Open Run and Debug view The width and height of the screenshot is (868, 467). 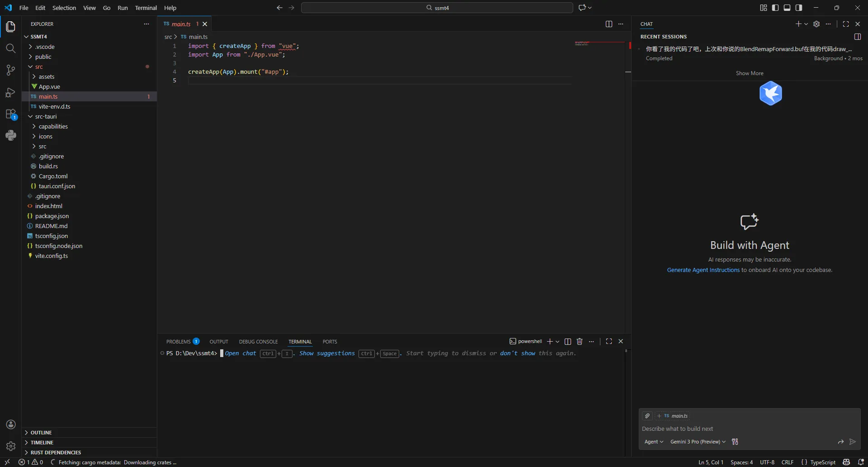click(x=10, y=92)
